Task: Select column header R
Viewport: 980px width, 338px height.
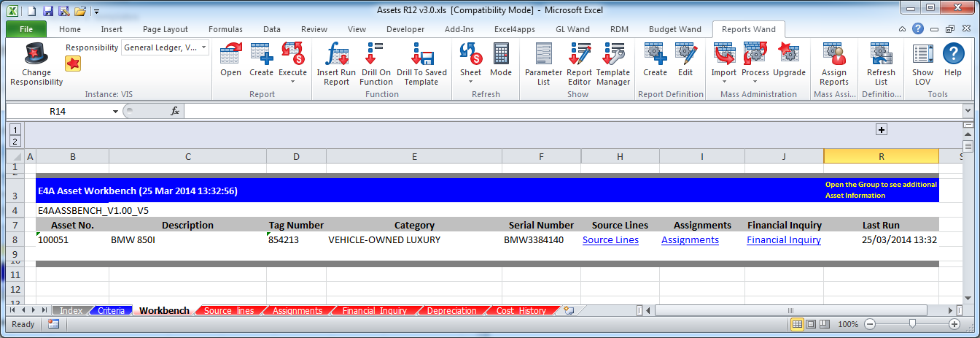Action: pyautogui.click(x=881, y=156)
